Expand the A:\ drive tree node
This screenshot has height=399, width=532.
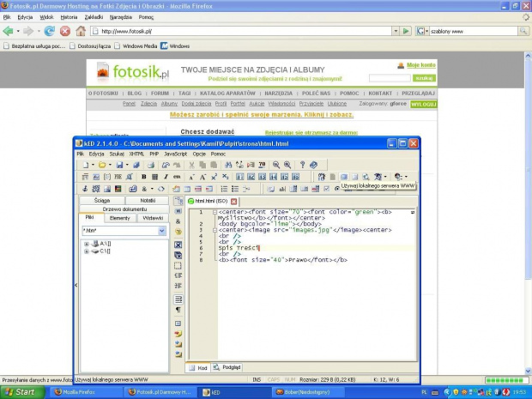pos(87,244)
